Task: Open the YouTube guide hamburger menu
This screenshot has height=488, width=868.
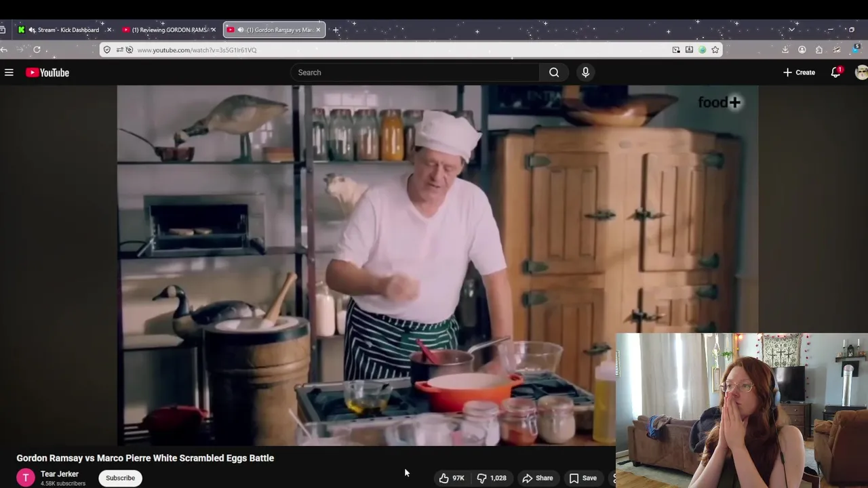Action: click(x=9, y=73)
